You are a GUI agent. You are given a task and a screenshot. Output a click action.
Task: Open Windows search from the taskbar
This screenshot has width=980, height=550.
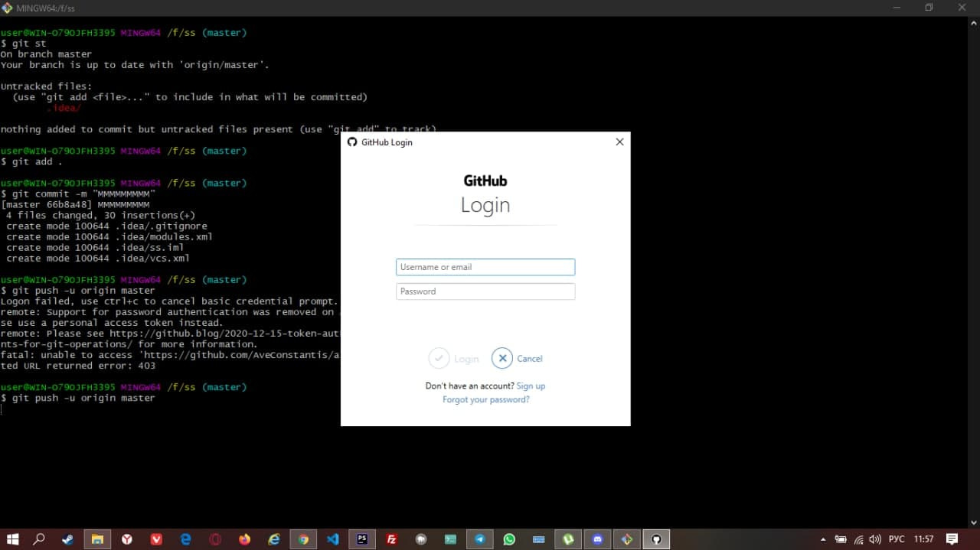[39, 539]
